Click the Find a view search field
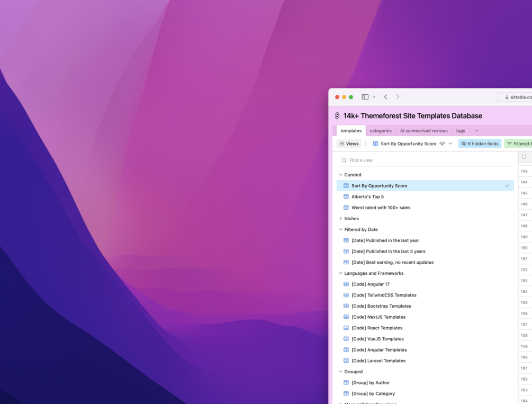This screenshot has width=532, height=404. coord(425,160)
